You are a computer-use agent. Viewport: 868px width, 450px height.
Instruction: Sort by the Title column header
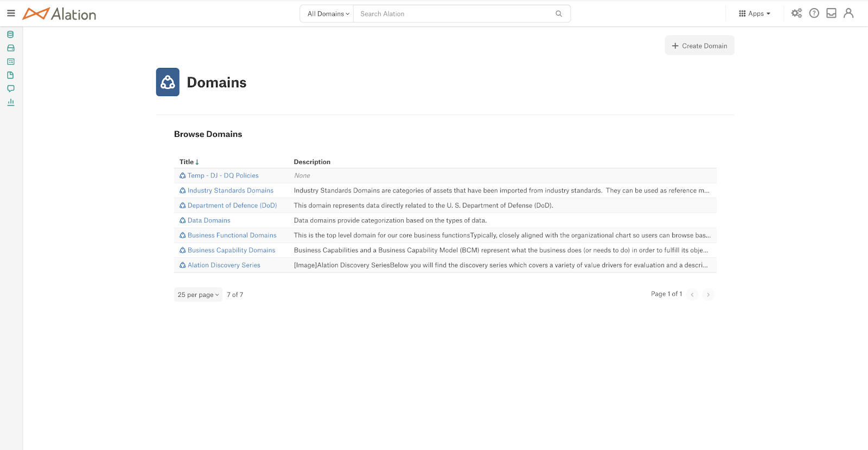tap(189, 162)
